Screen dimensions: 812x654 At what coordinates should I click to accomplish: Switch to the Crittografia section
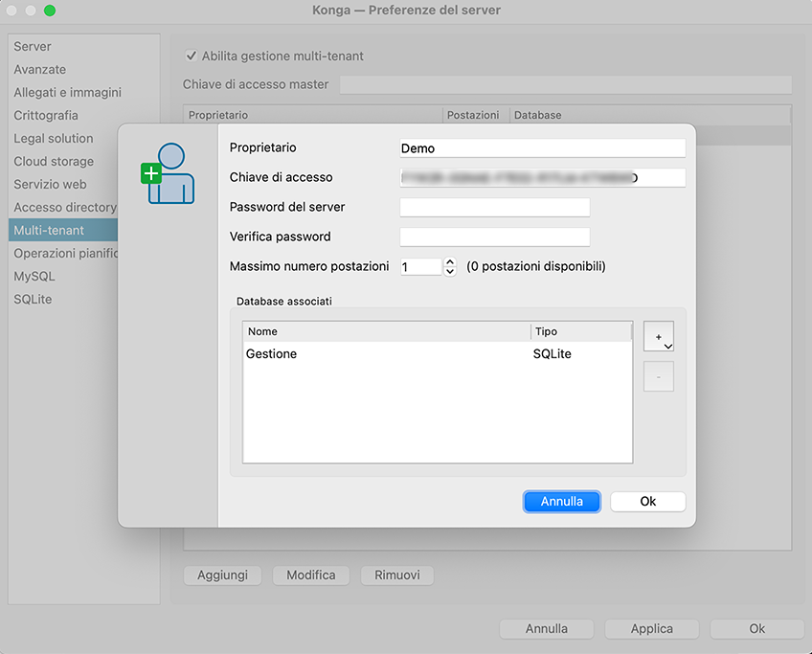pyautogui.click(x=46, y=116)
